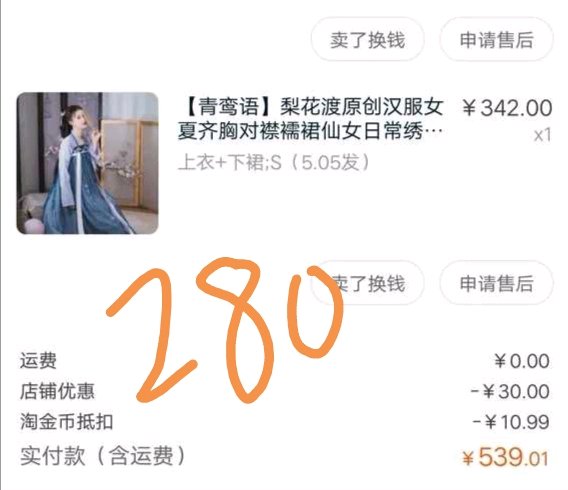Click the 淘金币抵扣 label
This screenshot has width=568, height=490.
67,422
